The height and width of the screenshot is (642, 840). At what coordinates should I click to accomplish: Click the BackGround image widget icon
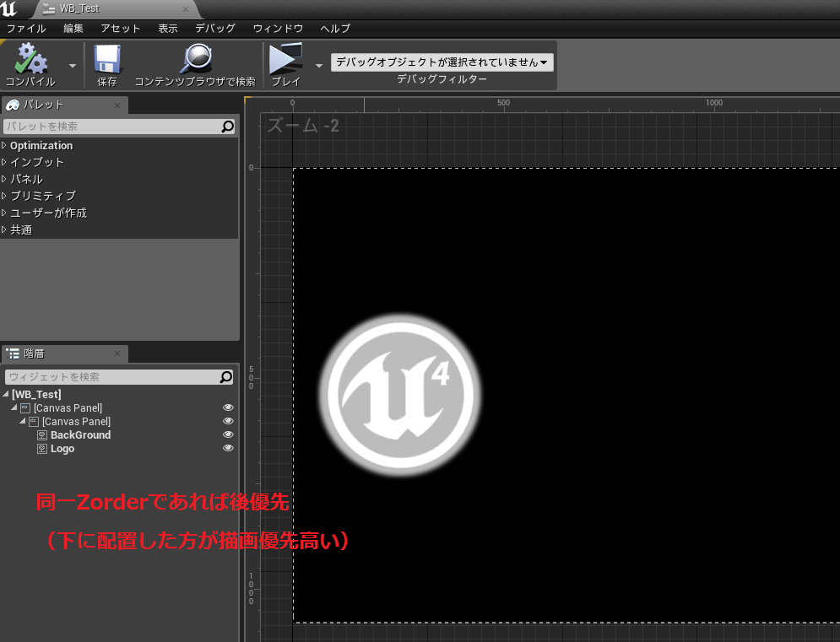(x=42, y=434)
